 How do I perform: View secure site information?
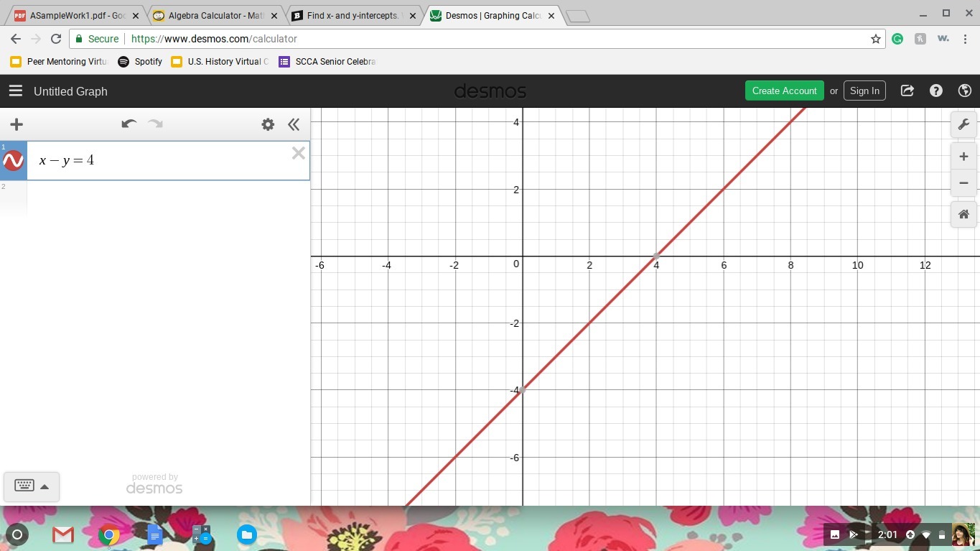click(96, 39)
